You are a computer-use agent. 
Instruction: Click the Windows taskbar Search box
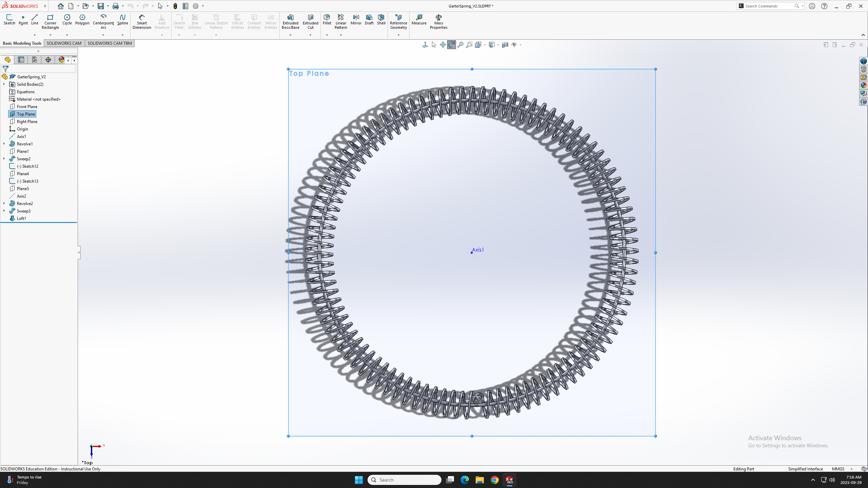pos(404,480)
